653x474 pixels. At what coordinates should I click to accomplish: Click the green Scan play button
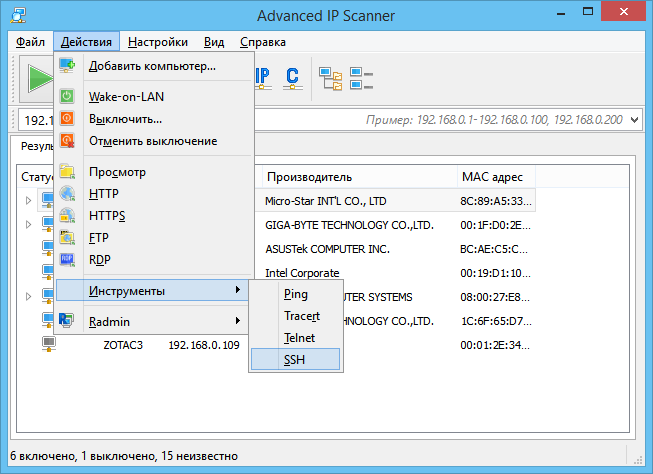[38, 78]
